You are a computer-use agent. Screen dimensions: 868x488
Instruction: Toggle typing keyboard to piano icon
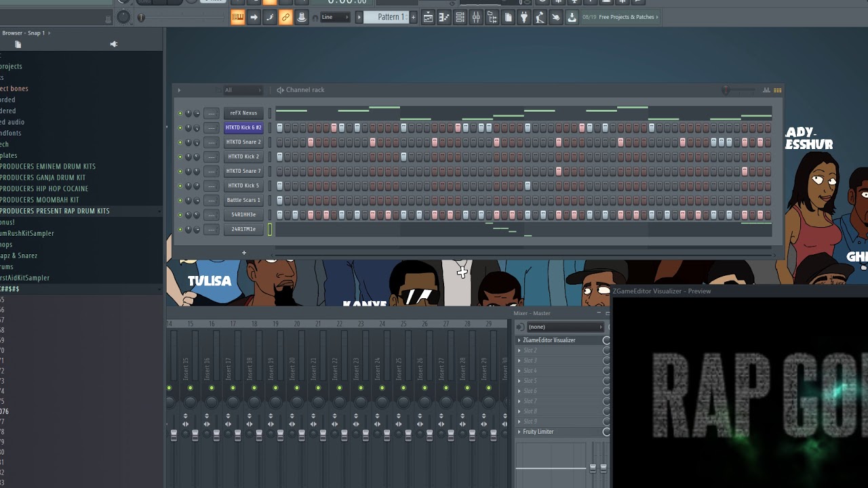coord(237,17)
